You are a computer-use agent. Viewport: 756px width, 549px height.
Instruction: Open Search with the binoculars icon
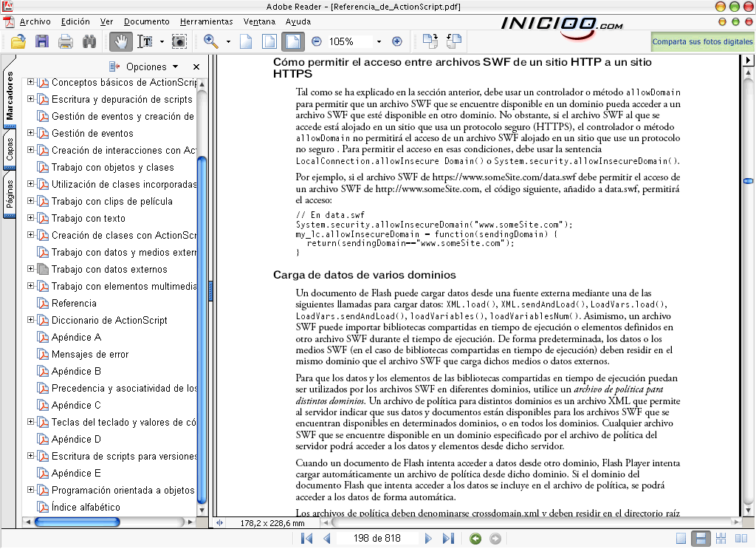pyautogui.click(x=89, y=42)
